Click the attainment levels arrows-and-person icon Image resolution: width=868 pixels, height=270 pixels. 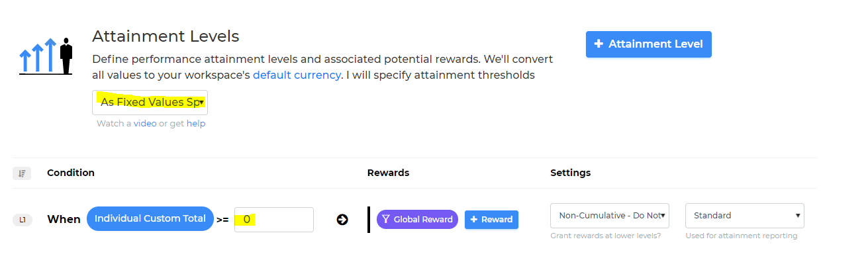[x=46, y=56]
